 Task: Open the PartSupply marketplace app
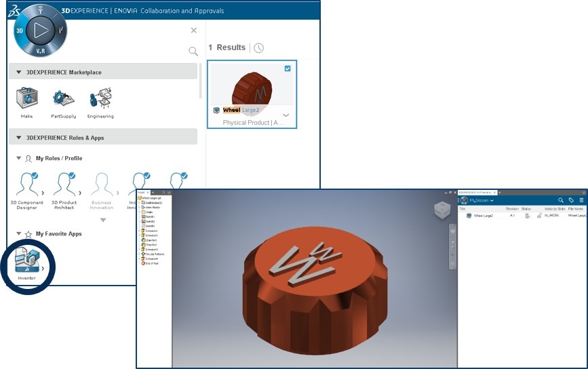point(63,104)
